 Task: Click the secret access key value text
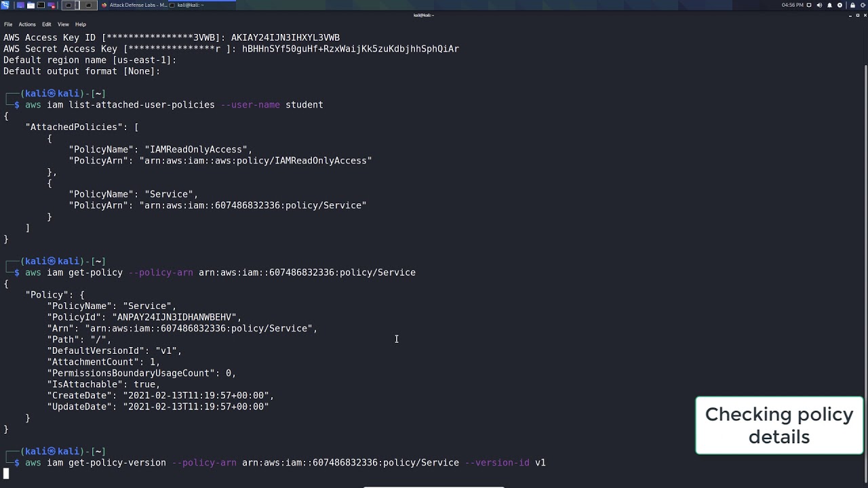point(351,49)
